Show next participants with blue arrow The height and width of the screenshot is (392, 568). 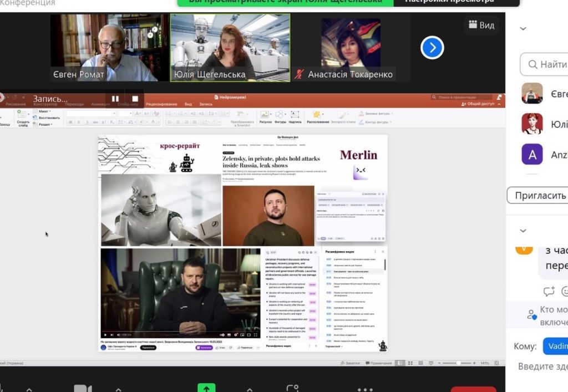[432, 48]
